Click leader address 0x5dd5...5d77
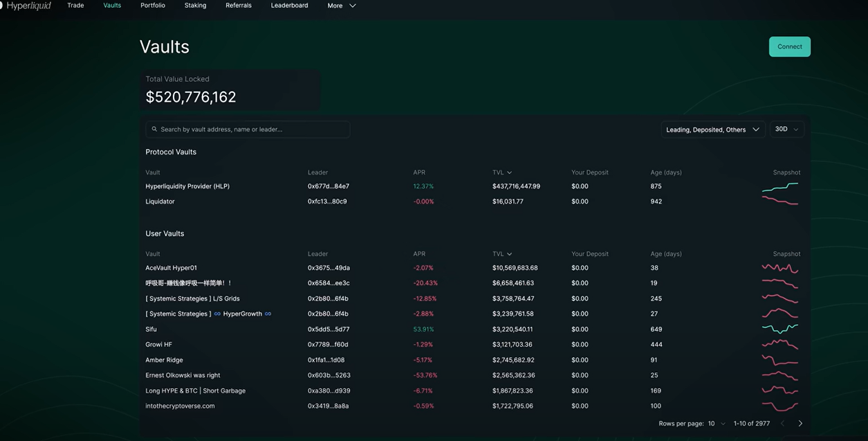The width and height of the screenshot is (868, 441). coord(329,330)
